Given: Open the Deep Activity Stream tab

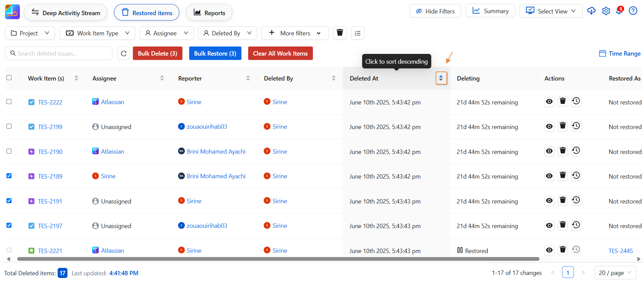Looking at the screenshot, I should point(66,13).
